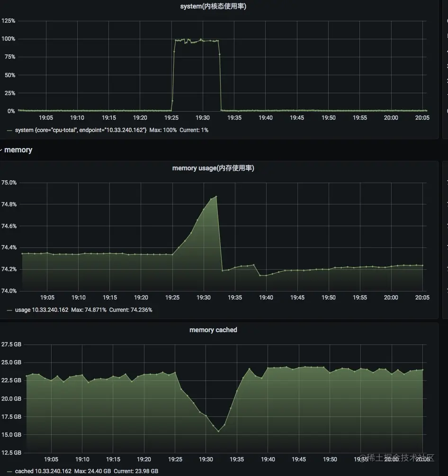Click the 19:40 tick on the memory cached axis
The height and width of the screenshot is (476, 448).
[x=268, y=459]
